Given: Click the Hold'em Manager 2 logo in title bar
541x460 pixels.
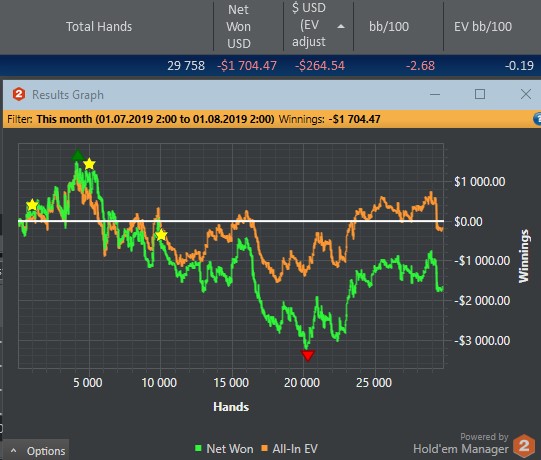Looking at the screenshot, I should pyautogui.click(x=19, y=94).
